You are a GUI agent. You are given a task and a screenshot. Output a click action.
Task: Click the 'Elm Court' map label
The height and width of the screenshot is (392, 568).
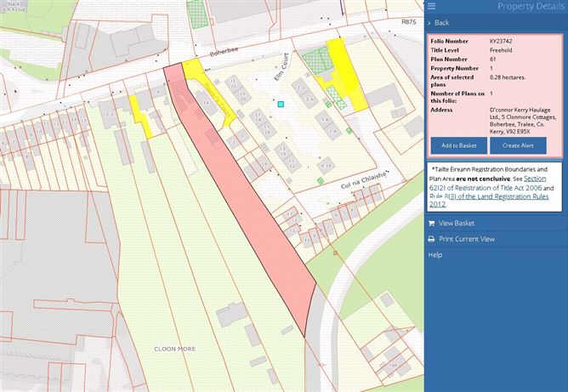(x=281, y=67)
